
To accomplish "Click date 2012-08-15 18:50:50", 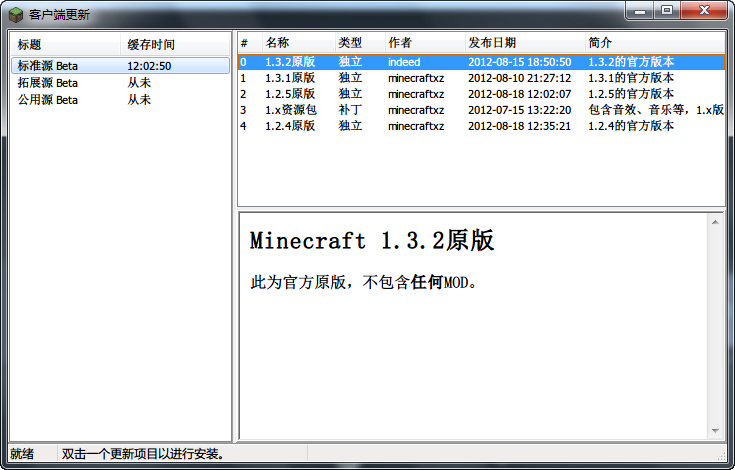I will click(519, 62).
